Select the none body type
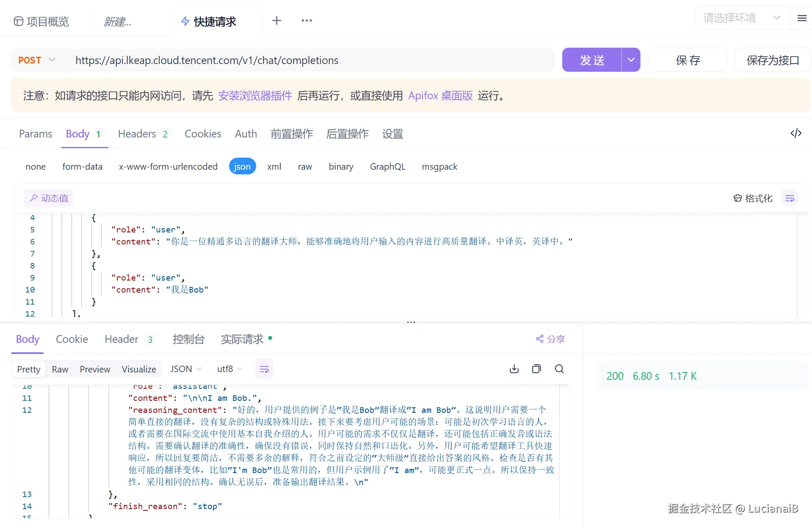Screen dimensions: 812x528 [36, 167]
